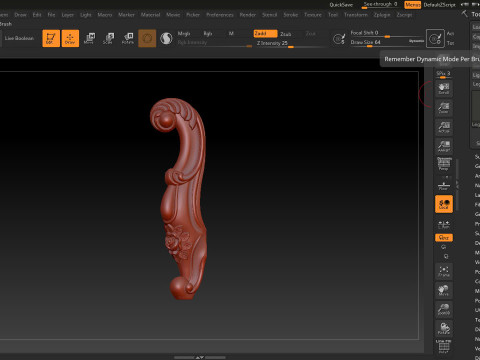The width and height of the screenshot is (480, 360).
Task: Open the Macro menu
Action: pos(105,15)
